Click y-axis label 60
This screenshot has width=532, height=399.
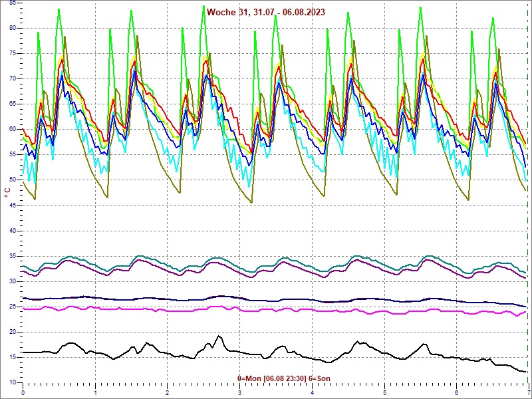13,129
